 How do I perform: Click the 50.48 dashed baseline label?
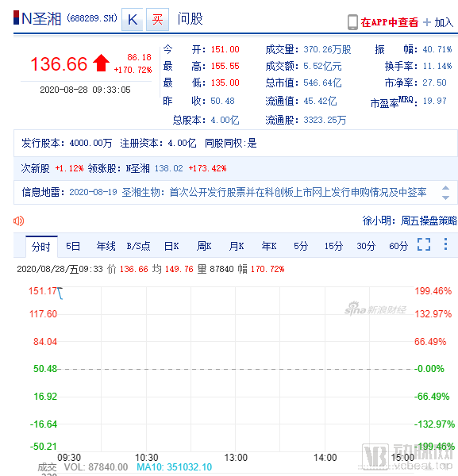(45, 369)
